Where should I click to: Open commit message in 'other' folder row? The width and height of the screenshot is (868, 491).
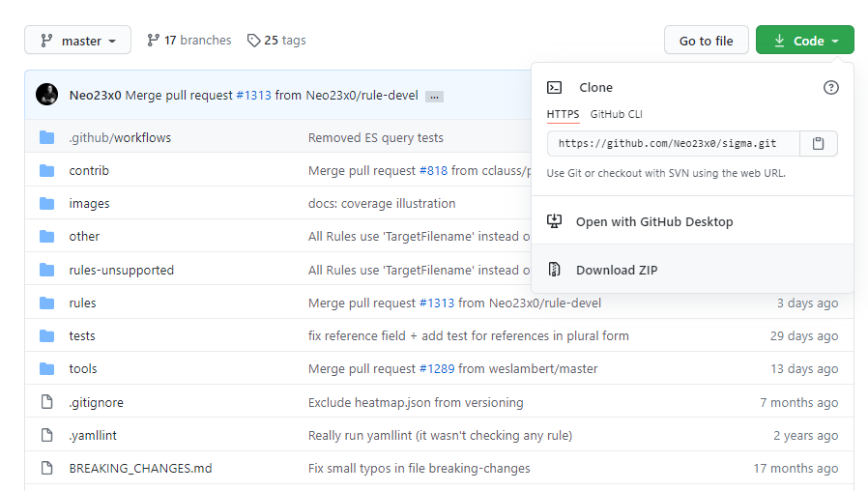click(x=420, y=237)
